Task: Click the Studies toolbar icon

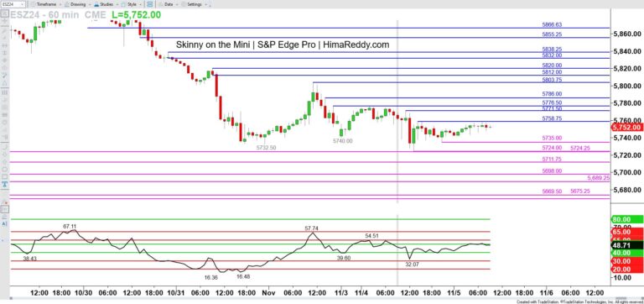Action: pyautogui.click(x=96, y=4)
